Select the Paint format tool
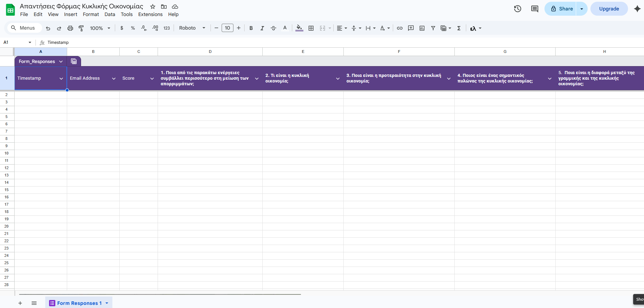644x308 pixels. coord(81,28)
